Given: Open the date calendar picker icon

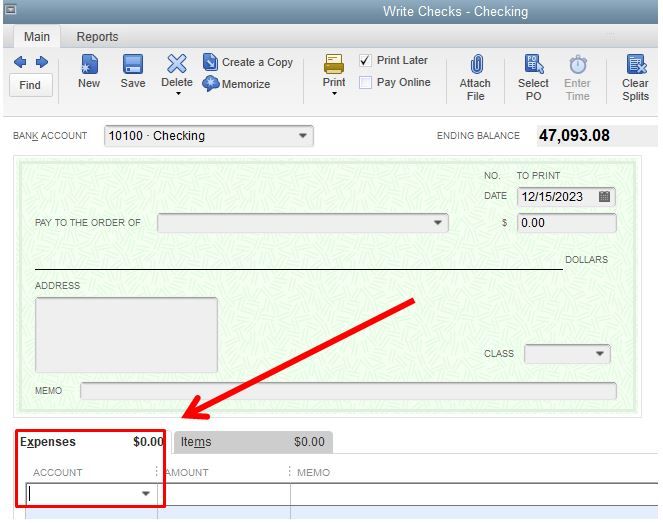Looking at the screenshot, I should click(x=604, y=196).
